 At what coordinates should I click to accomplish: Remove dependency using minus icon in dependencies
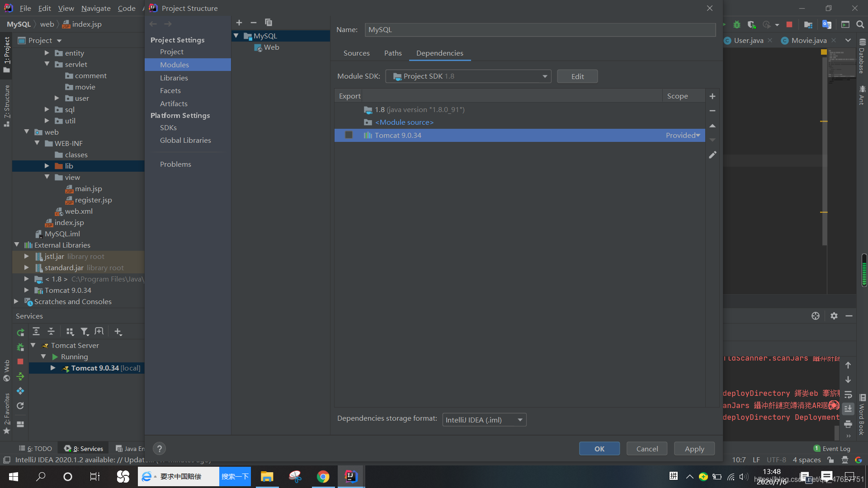pos(712,111)
